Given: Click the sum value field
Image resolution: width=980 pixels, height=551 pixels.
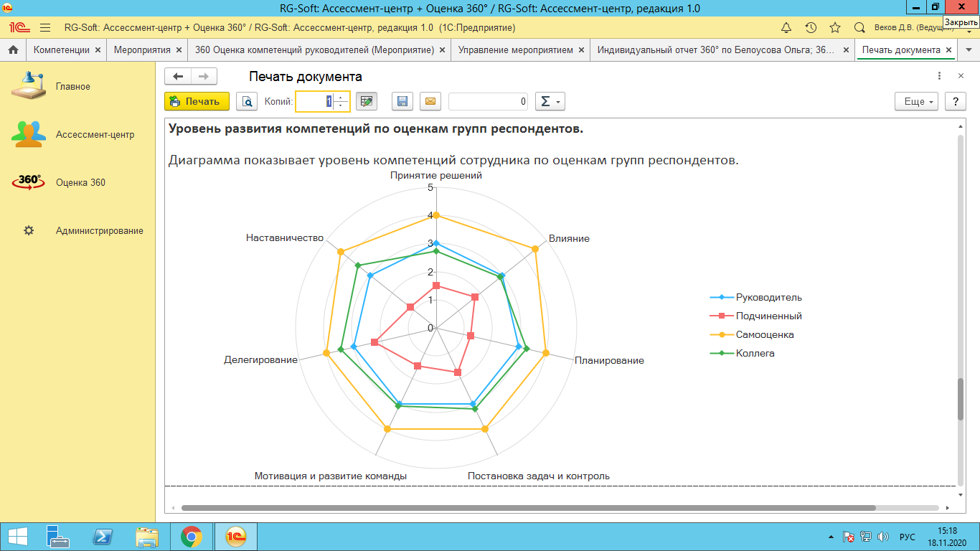Looking at the screenshot, I should [x=489, y=101].
